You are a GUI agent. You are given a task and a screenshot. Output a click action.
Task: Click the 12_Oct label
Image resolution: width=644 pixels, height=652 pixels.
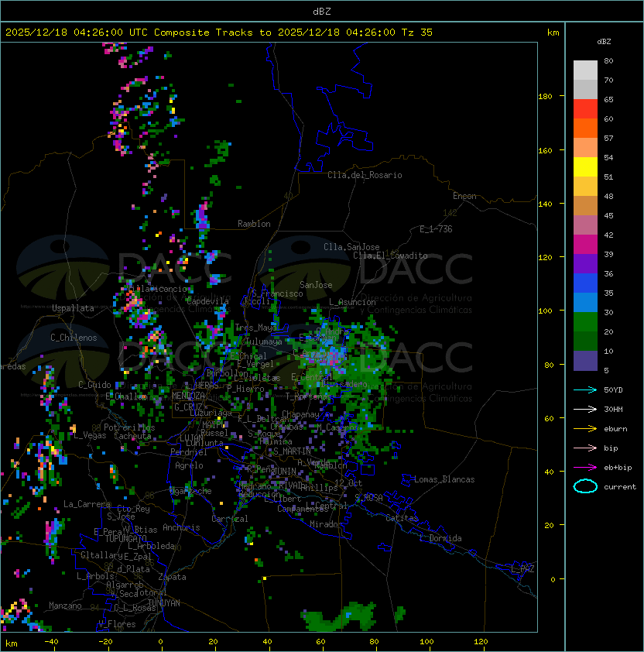point(348,483)
